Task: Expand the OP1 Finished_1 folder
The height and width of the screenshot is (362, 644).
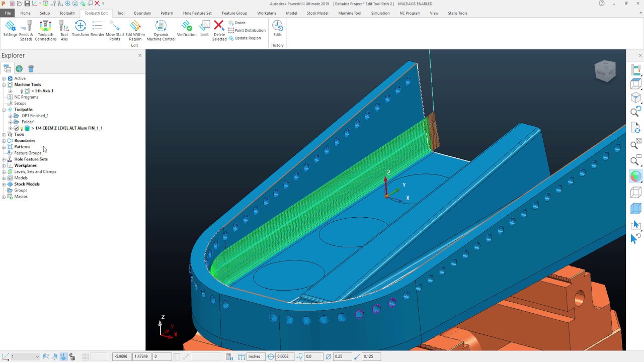Action: pyautogui.click(x=10, y=116)
